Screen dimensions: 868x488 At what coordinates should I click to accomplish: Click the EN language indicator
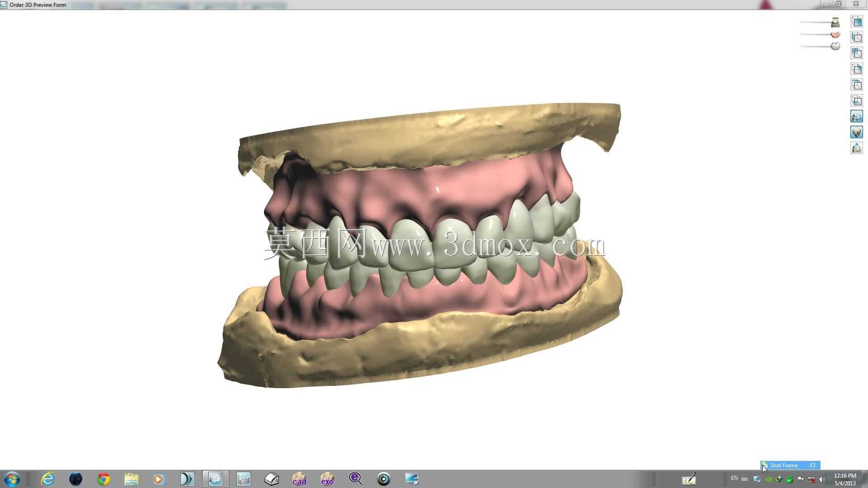click(734, 478)
